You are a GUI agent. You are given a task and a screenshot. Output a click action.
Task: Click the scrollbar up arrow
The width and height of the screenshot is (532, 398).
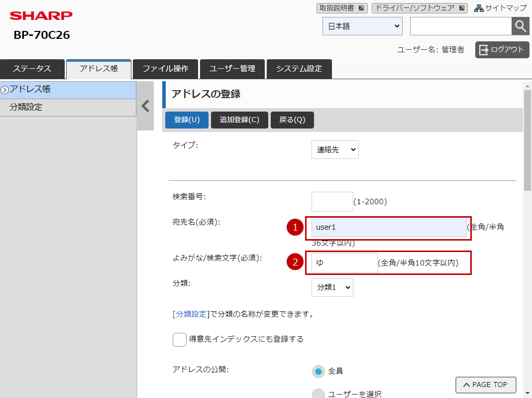pos(527,86)
